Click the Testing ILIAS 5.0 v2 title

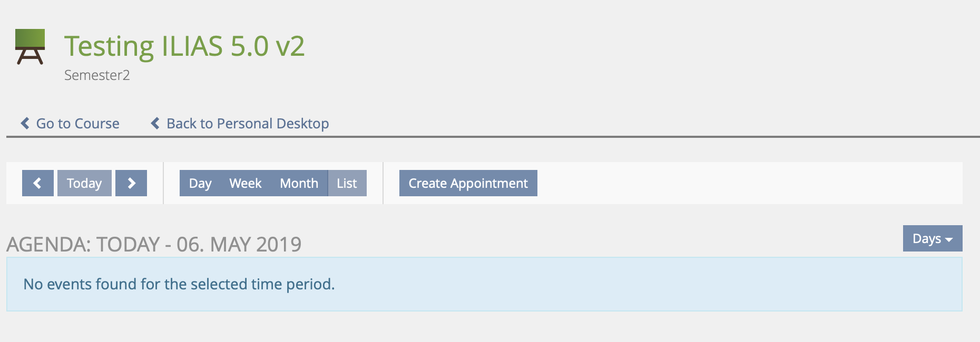click(184, 46)
